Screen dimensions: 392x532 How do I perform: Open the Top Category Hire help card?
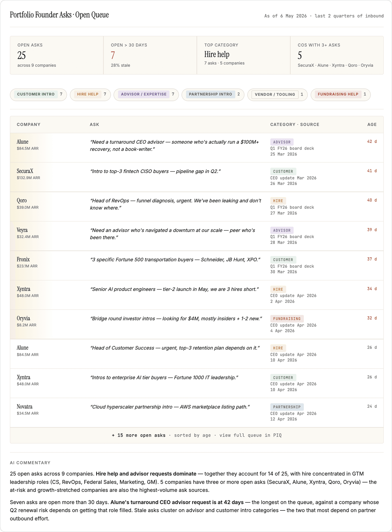click(x=243, y=55)
